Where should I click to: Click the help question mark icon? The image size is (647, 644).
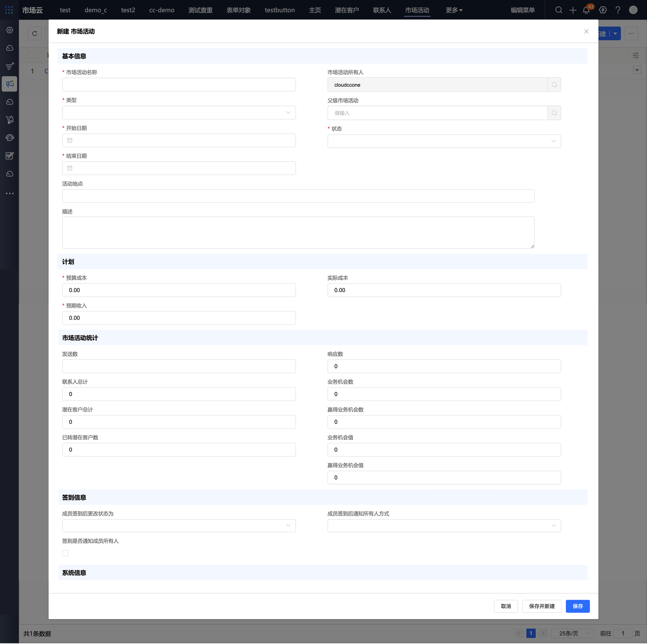tap(618, 10)
